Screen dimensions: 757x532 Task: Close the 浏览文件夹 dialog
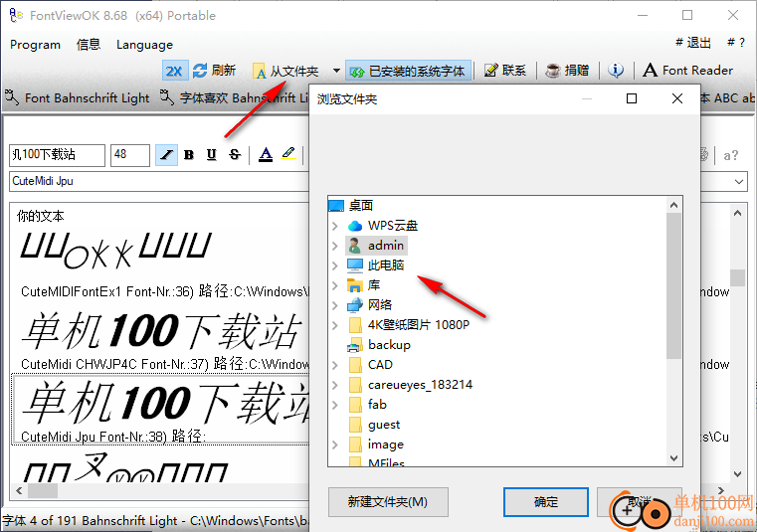coord(677,99)
